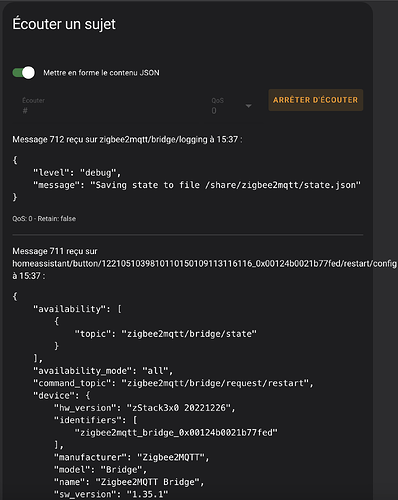The width and height of the screenshot is (398, 500).
Task: Select the "name": "Zigbee2MQTT Bridge" line
Action: pos(129,482)
